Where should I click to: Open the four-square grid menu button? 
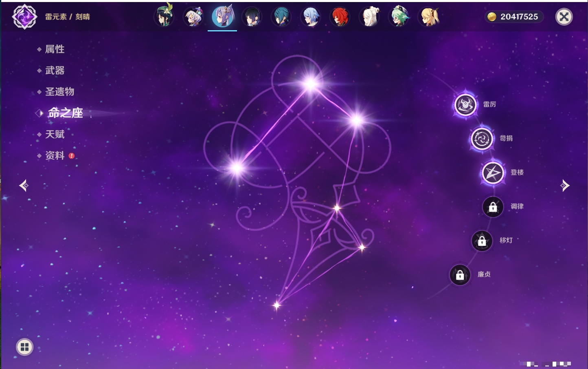(24, 347)
